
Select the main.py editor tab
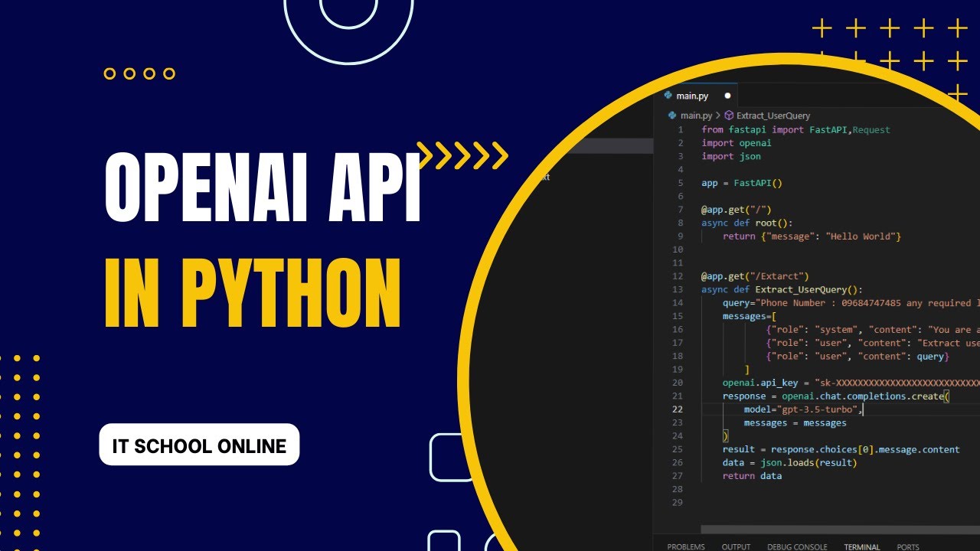[x=697, y=96]
